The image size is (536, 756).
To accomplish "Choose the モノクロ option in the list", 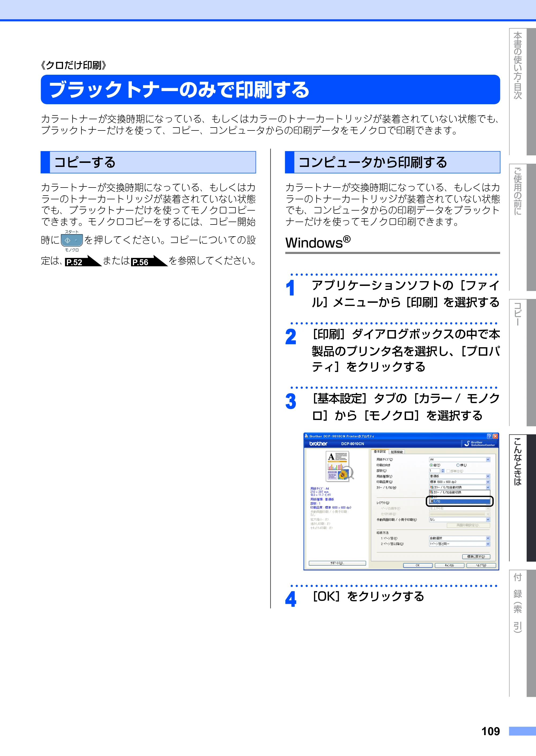I will coord(459,501).
